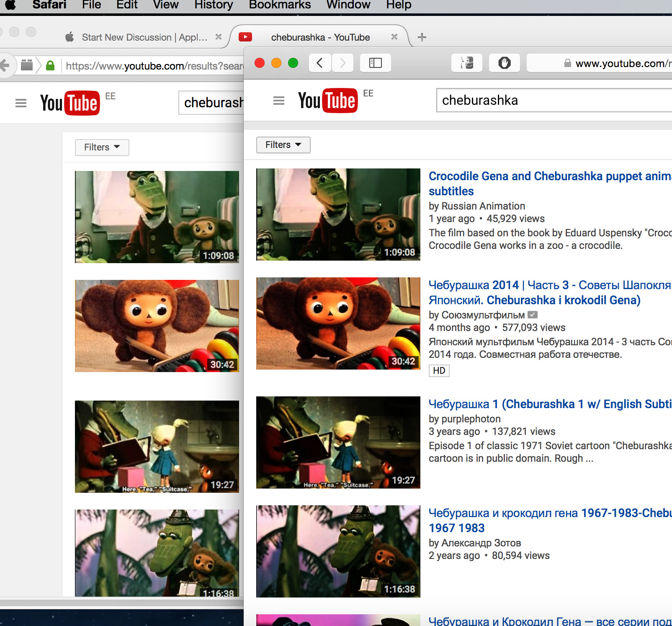Open the File menu
The image size is (672, 626).
(92, 5)
